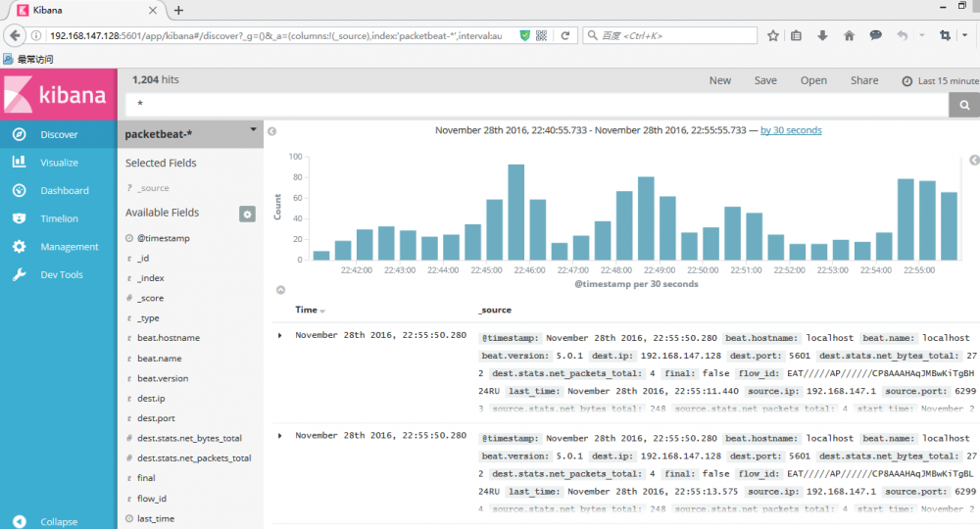Open the browser chat bubble icon
The height and width of the screenshot is (529, 980).
(x=875, y=35)
